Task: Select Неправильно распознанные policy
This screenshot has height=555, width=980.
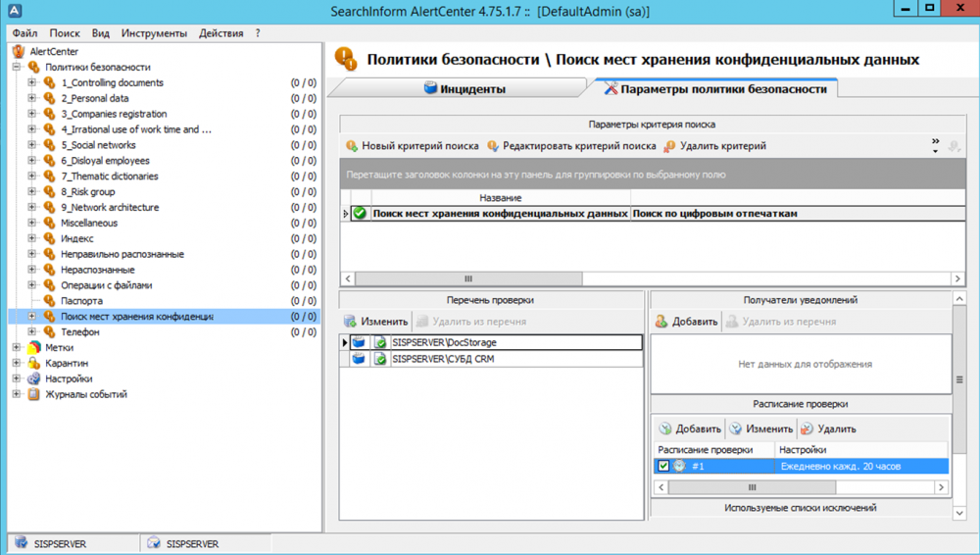Action: 122,254
